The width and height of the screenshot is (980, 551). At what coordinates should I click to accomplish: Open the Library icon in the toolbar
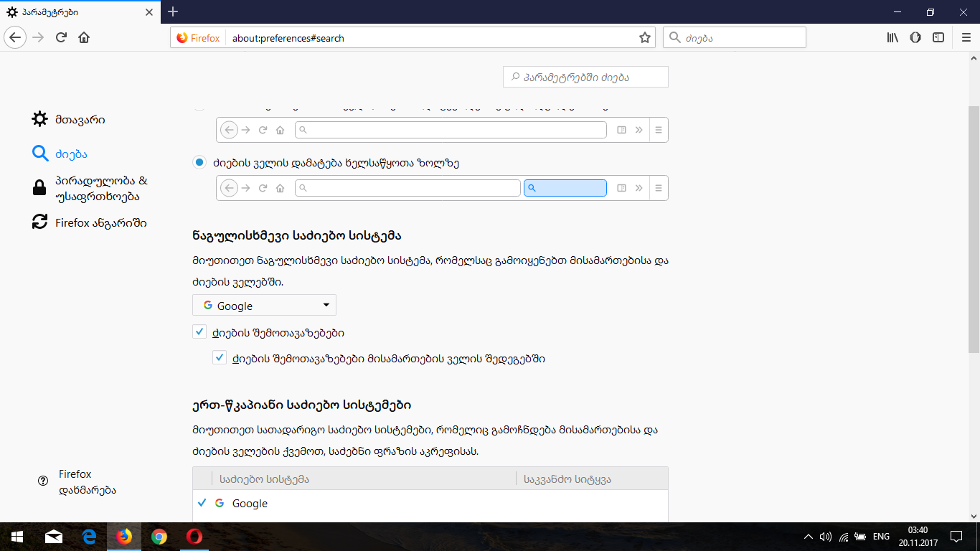pos(892,38)
